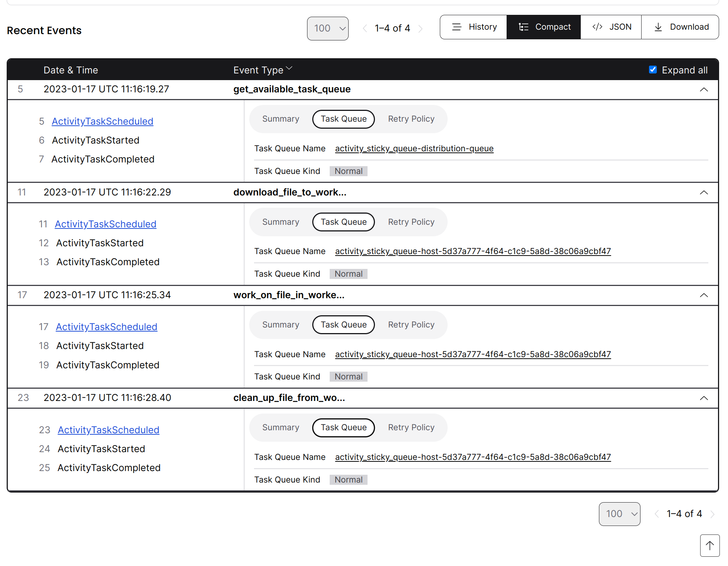Click next page arrow in bottom pagination
Screen dimensions: 728x566
712,514
